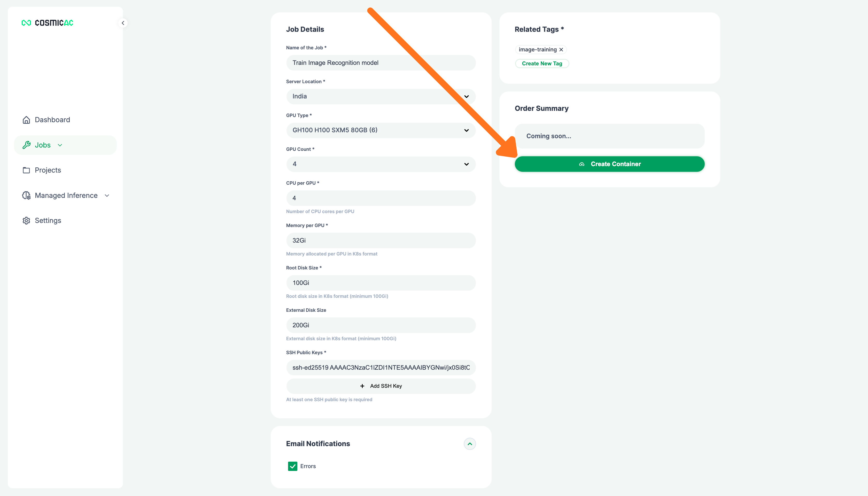The width and height of the screenshot is (868, 496).
Task: Click the 'Root disk size in K8s format' hint
Action: (337, 296)
